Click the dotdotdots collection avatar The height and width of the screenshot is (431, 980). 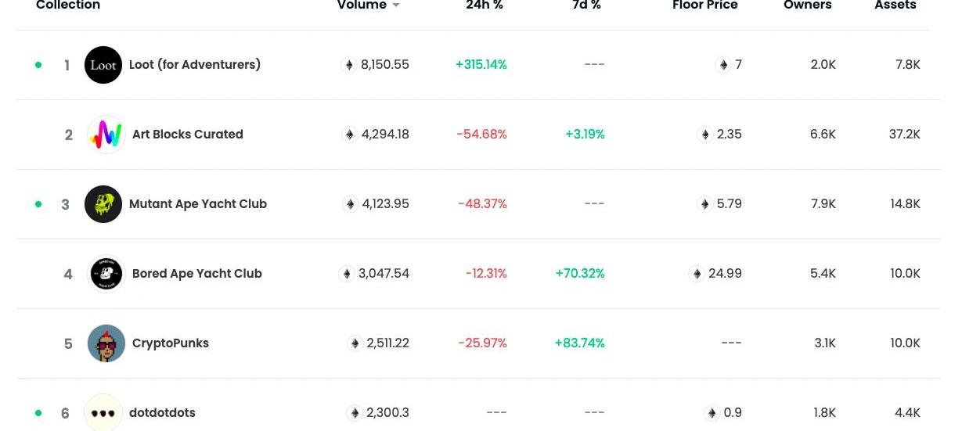tap(103, 412)
